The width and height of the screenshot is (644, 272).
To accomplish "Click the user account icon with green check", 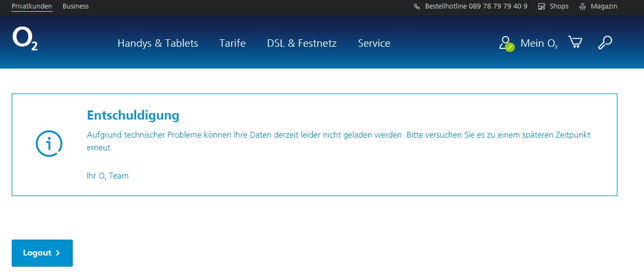I will [x=506, y=44].
